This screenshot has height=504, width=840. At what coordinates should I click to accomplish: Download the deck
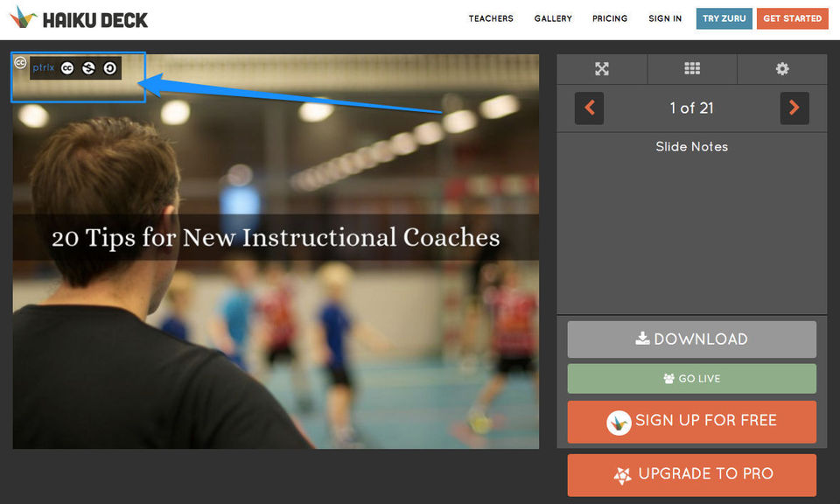[x=691, y=339]
